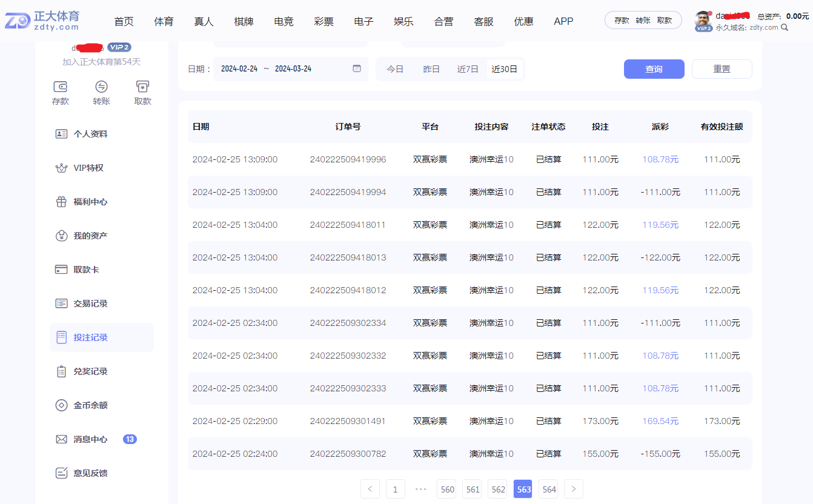This screenshot has width=813, height=504.
Task: Click the 重置 button
Action: pos(722,69)
